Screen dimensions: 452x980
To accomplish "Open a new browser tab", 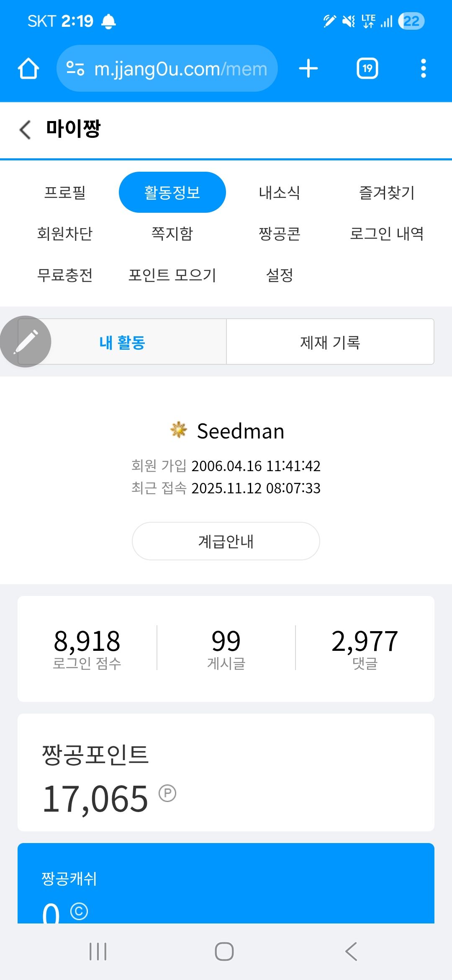I will click(x=308, y=69).
